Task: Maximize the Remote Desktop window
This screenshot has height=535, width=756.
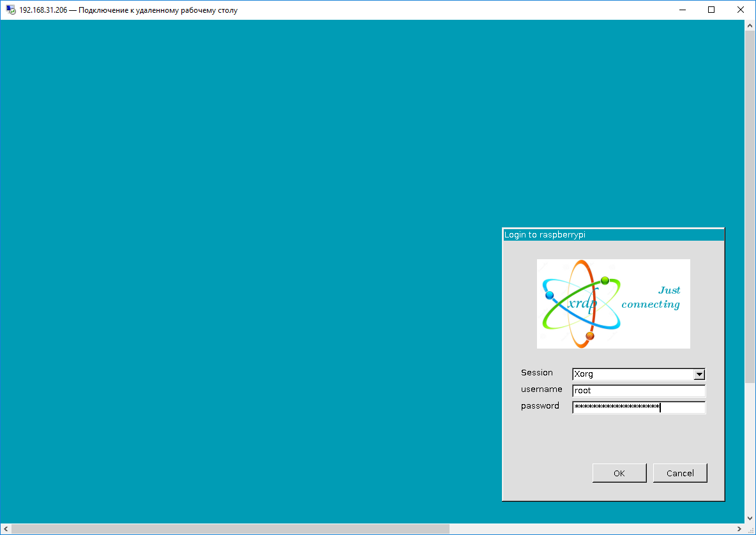Action: tap(711, 10)
